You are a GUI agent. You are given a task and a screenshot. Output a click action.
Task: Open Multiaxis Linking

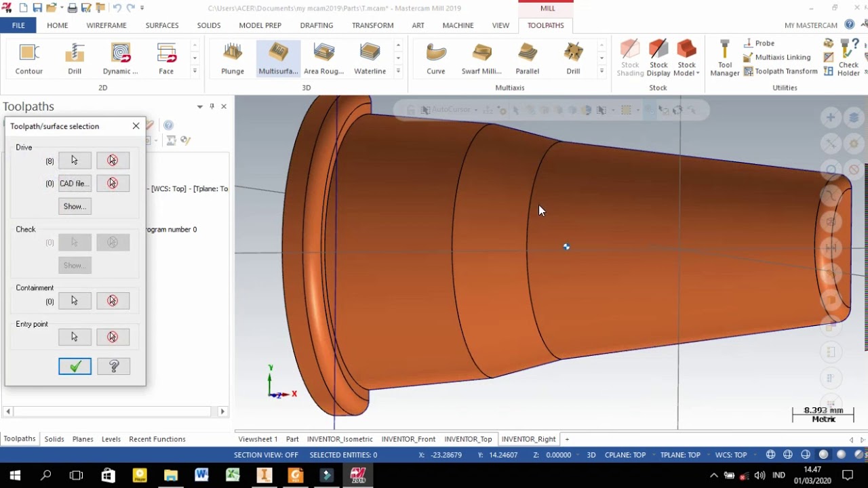[776, 58]
